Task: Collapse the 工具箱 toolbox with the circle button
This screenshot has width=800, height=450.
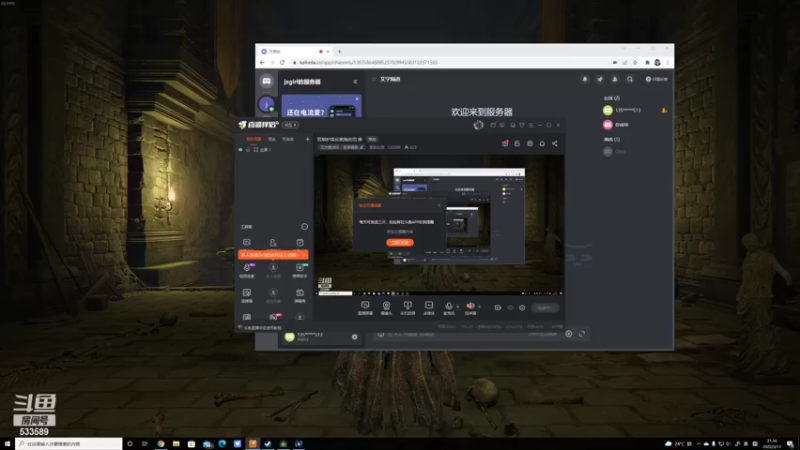Action: point(305,227)
